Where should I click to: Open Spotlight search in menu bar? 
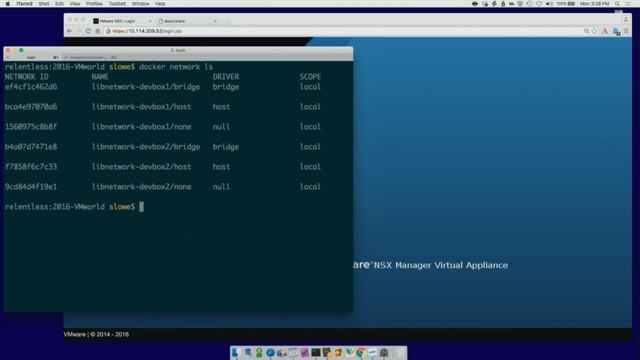pos(617,4)
